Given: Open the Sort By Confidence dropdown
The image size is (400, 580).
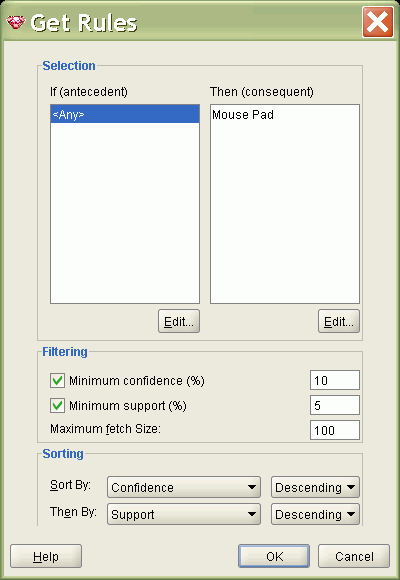Looking at the screenshot, I should 184,487.
